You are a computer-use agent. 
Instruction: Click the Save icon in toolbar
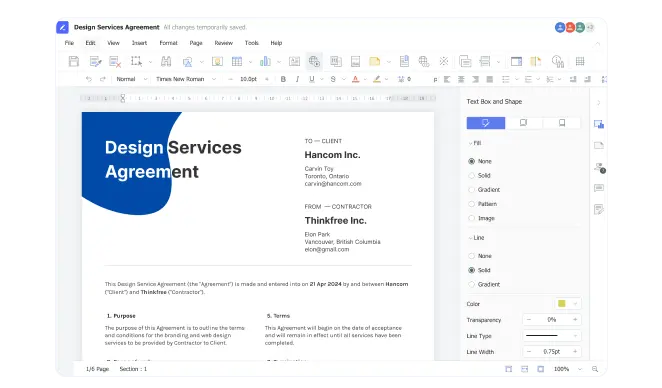[74, 62]
